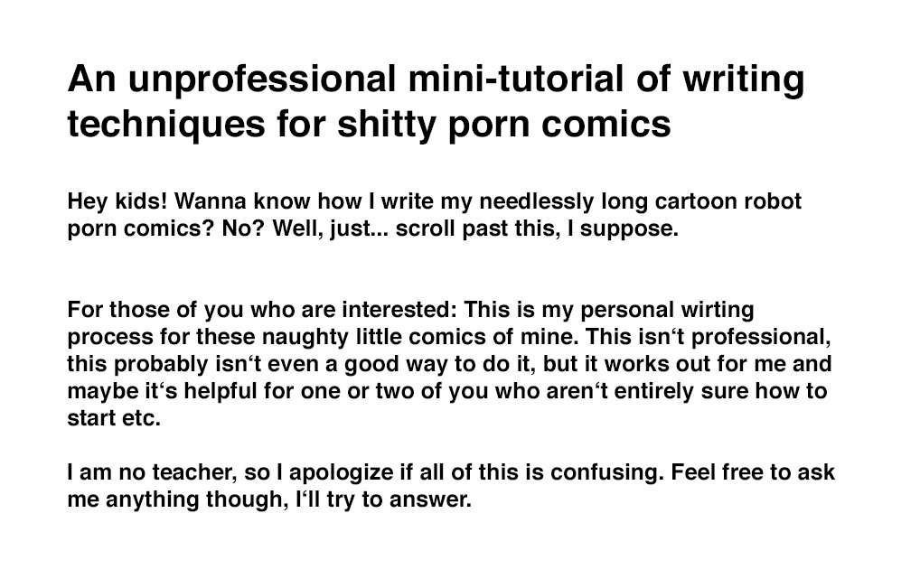Image resolution: width=920 pixels, height=588 pixels.
Task: Click the title line starting 'An unprofessional mini-tutorial'
Action: [x=436, y=79]
